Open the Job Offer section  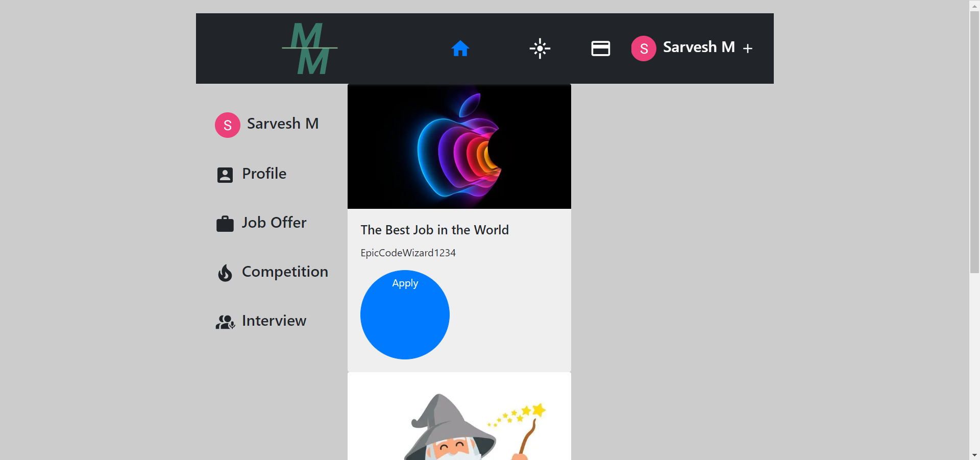pos(274,223)
